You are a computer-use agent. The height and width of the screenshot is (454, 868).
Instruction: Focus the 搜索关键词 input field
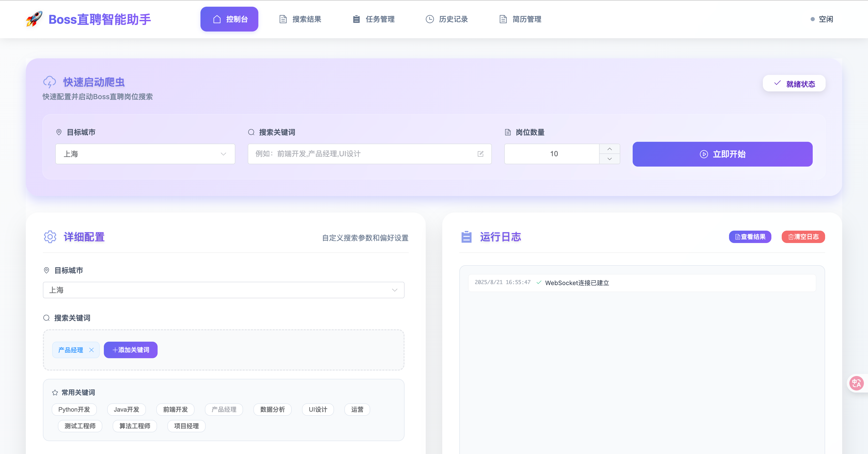pyautogui.click(x=370, y=154)
